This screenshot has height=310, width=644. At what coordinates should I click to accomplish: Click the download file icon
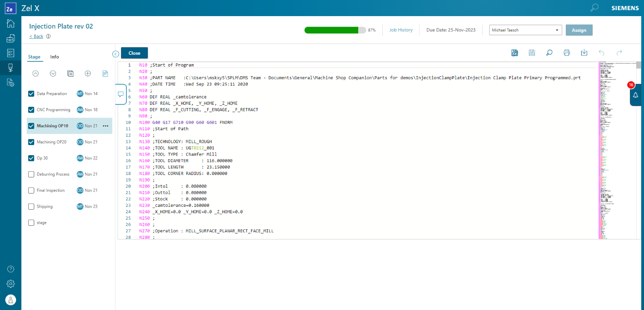pos(584,53)
